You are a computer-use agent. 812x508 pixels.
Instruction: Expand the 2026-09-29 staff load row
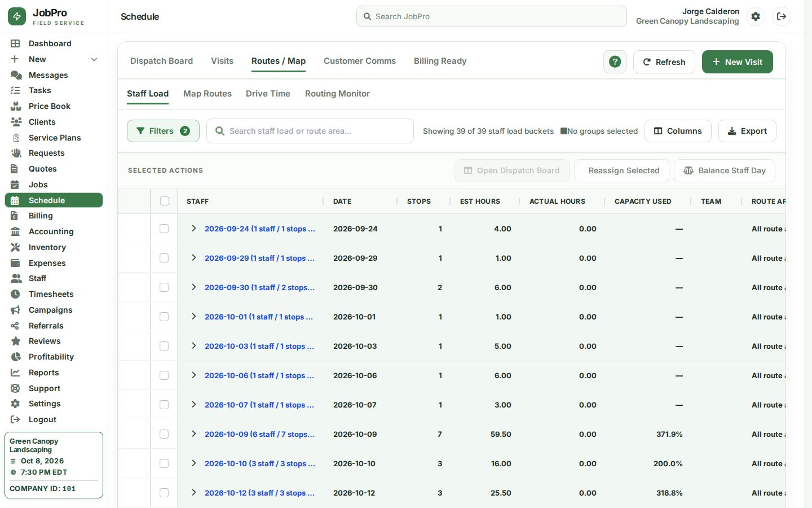(193, 258)
